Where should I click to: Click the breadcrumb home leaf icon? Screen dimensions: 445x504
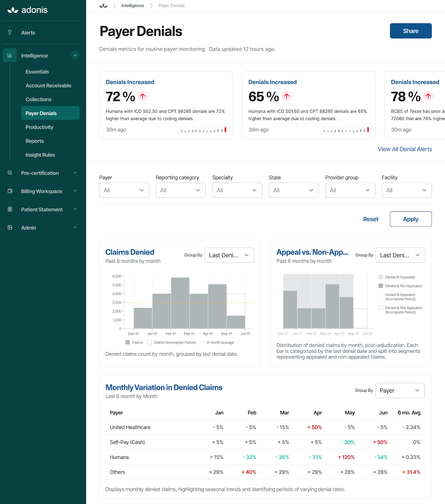click(x=103, y=6)
